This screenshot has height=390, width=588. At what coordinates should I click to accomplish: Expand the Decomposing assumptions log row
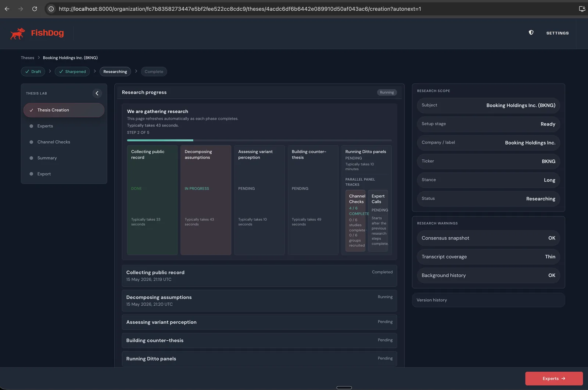point(259,301)
